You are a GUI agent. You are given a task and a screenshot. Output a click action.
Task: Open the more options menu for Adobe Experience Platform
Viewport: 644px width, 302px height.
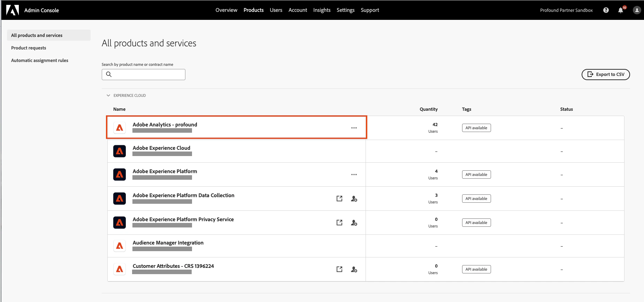click(x=354, y=175)
